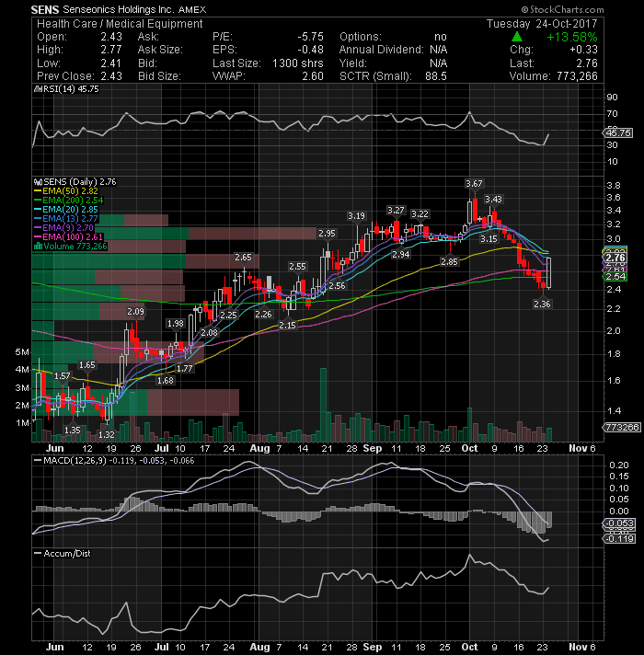Click the EPS value -0.48

310,50
